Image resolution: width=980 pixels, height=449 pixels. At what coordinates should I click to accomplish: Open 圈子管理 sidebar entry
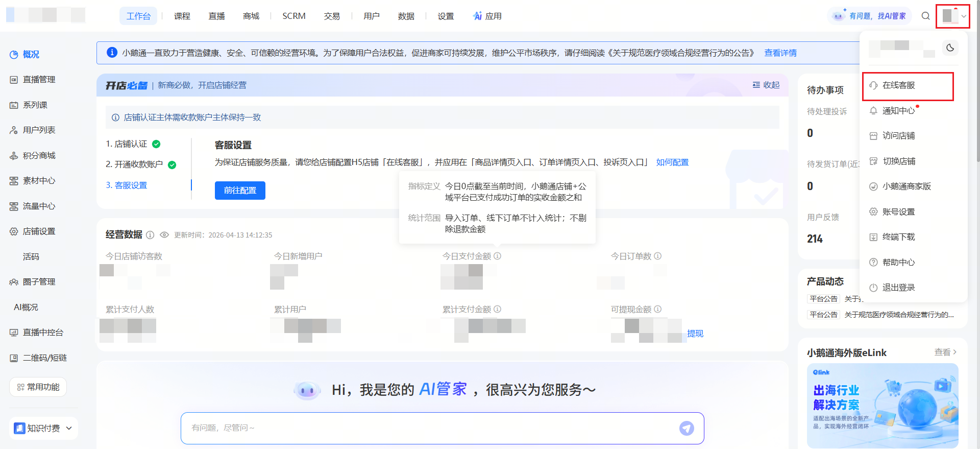pos(39,282)
